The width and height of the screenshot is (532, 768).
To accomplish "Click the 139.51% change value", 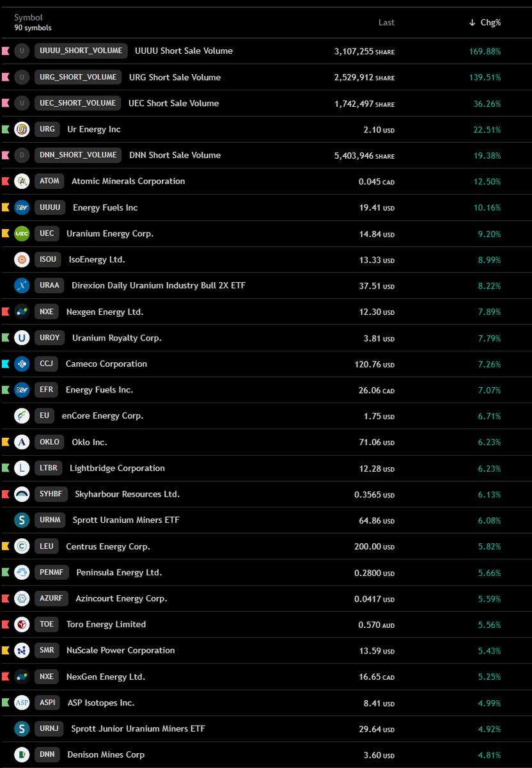I will point(485,77).
